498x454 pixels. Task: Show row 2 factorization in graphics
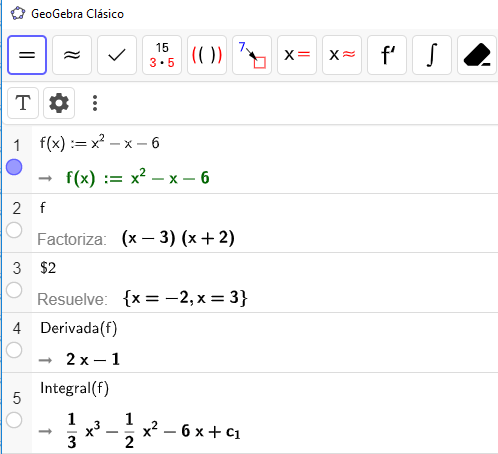(x=14, y=230)
